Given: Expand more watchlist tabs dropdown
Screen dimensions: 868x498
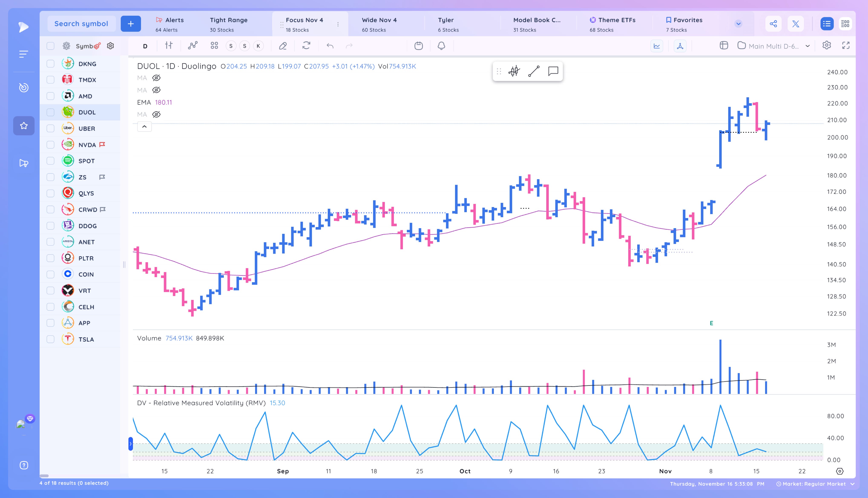Looking at the screenshot, I should [x=738, y=24].
